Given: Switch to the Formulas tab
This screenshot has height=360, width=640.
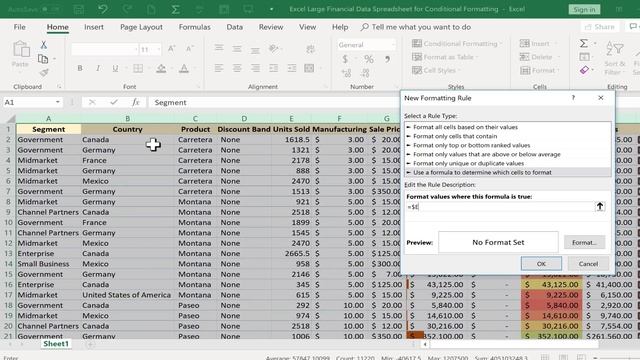Looking at the screenshot, I should (x=195, y=27).
